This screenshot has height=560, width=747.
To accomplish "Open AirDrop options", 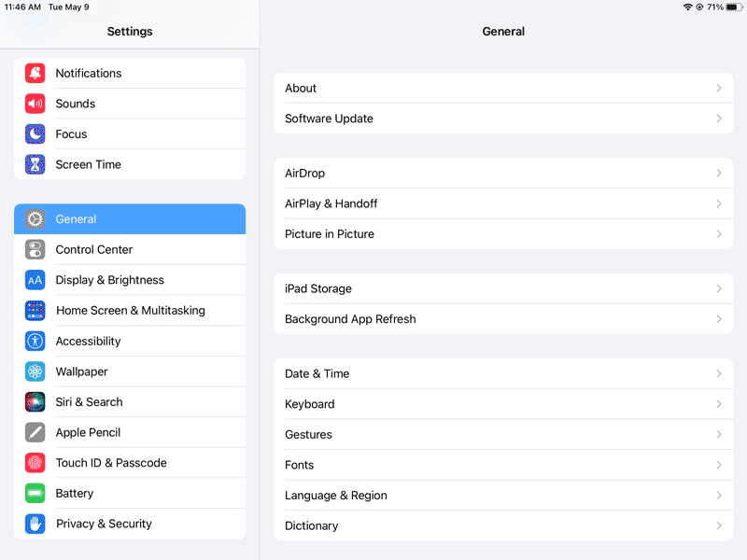I will pyautogui.click(x=503, y=174).
